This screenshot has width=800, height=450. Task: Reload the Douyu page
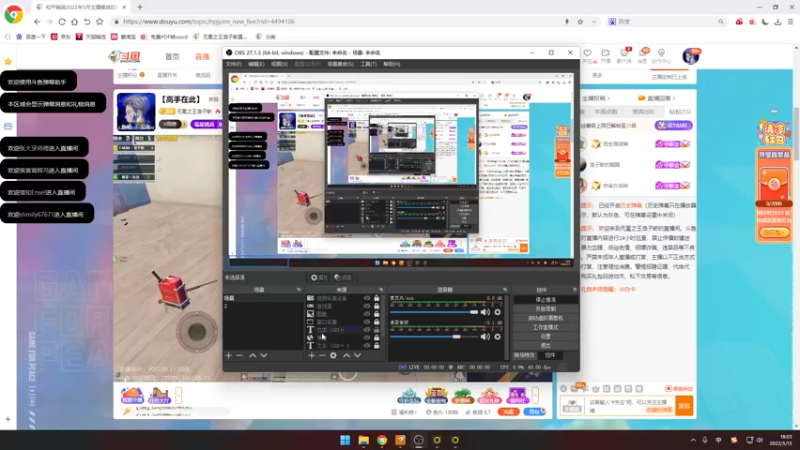click(62, 21)
